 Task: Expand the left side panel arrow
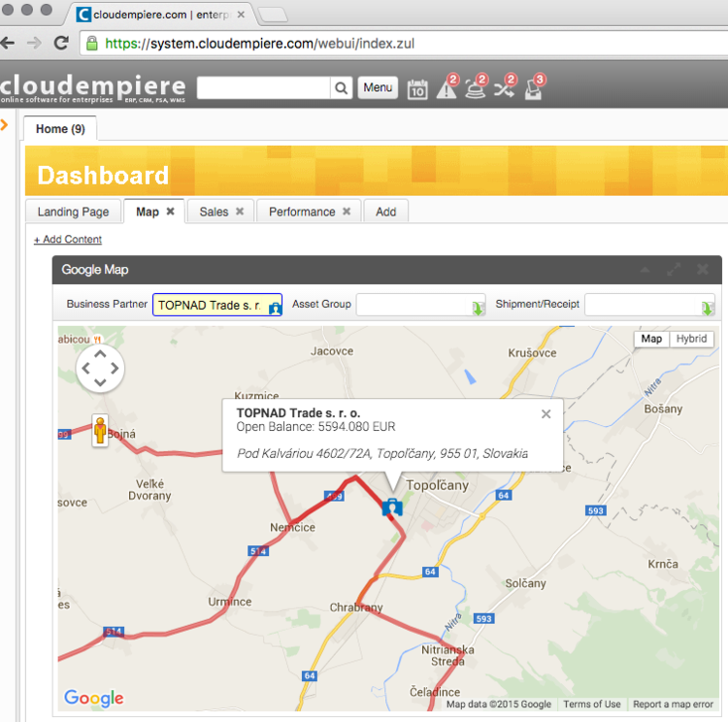pyautogui.click(x=5, y=124)
